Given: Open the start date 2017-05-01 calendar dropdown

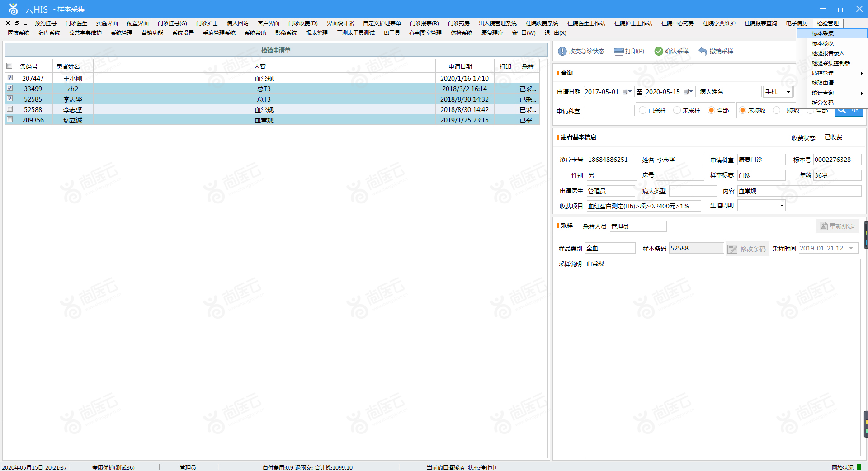Looking at the screenshot, I should 627,92.
